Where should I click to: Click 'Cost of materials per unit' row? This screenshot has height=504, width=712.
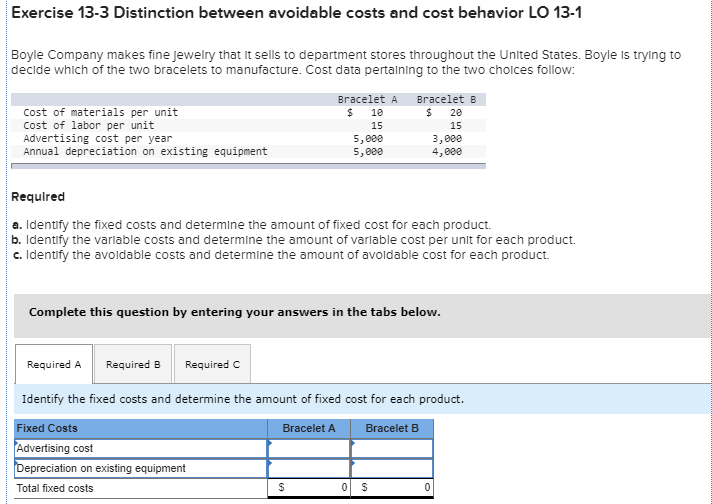coord(248,112)
